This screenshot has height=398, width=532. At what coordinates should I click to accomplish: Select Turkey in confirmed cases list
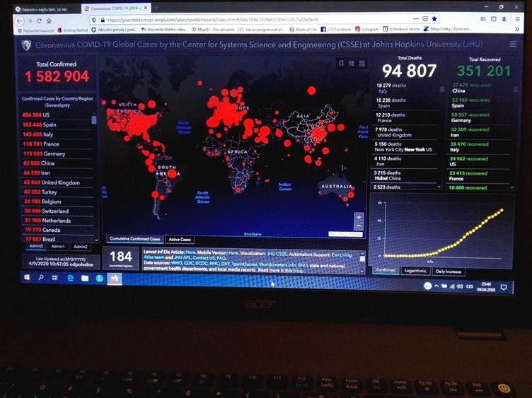(x=57, y=192)
